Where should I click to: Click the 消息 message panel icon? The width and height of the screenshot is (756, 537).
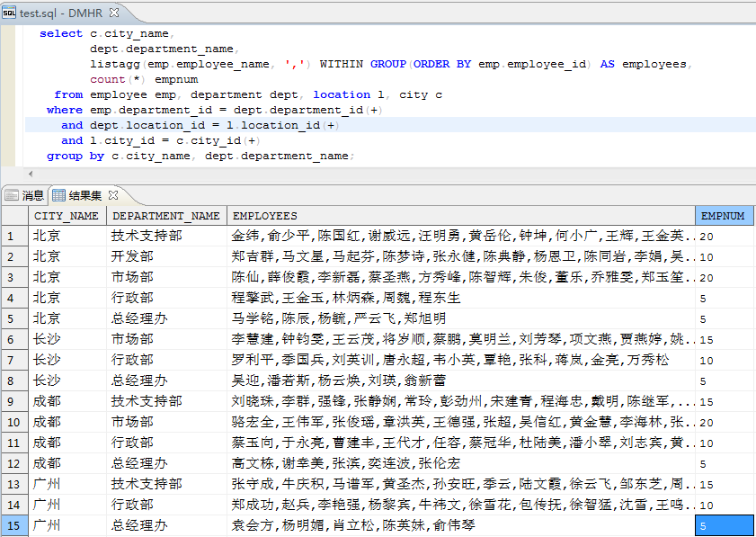pyautogui.click(x=12, y=194)
